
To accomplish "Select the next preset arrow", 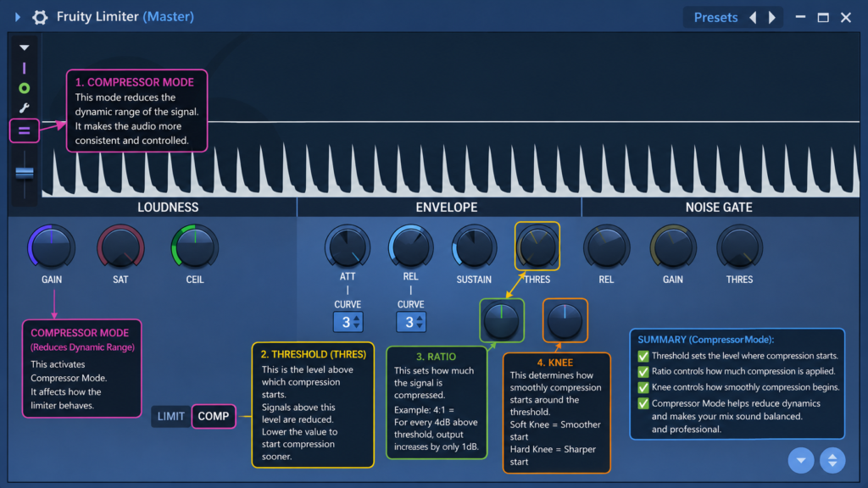I will (772, 18).
